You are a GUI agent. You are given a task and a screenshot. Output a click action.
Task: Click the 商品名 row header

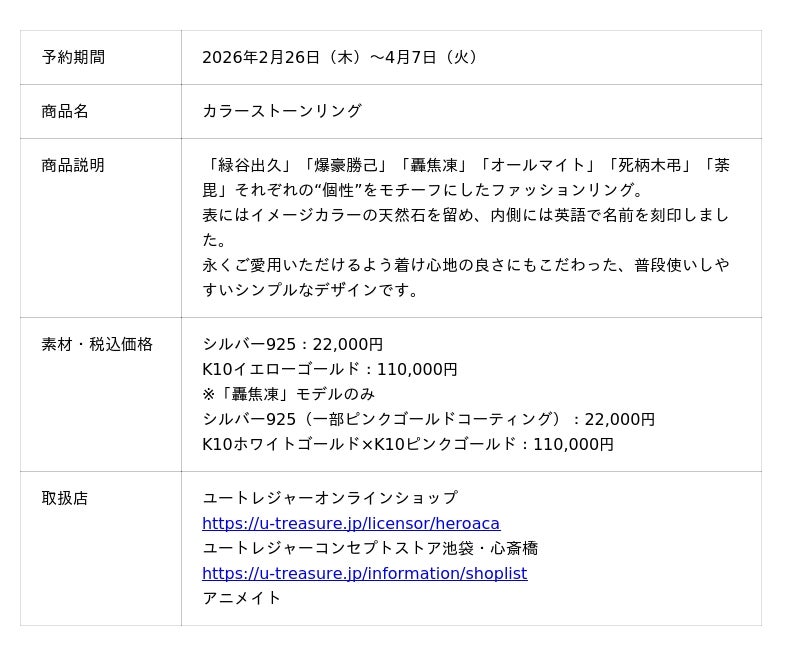(65, 111)
